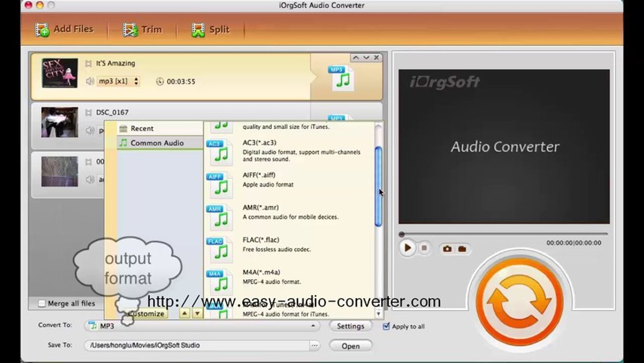Click the music note icon in Convert To field

[93, 326]
